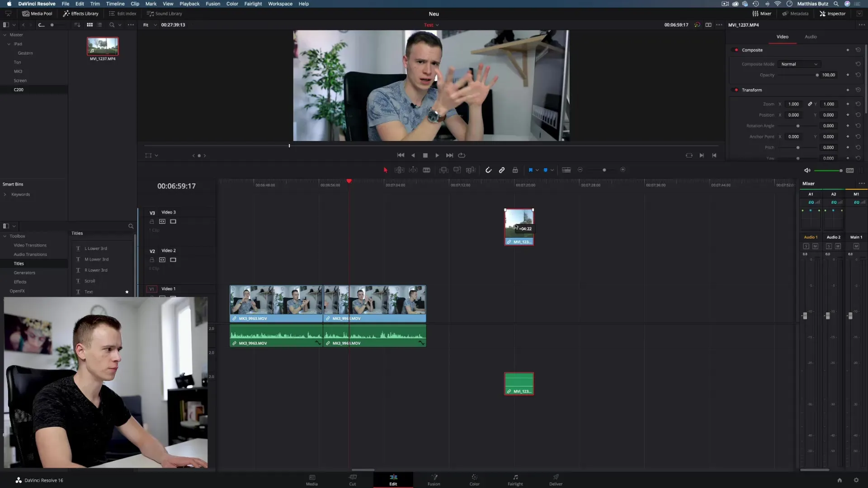Activate the Dynamic Trim Mode tool
This screenshot has height=488, width=868.
[x=413, y=170]
